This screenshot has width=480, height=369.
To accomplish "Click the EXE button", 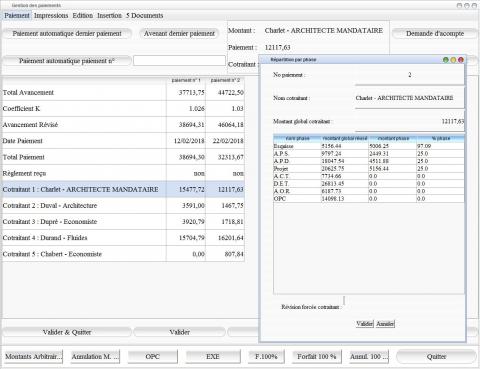I will [213, 356].
